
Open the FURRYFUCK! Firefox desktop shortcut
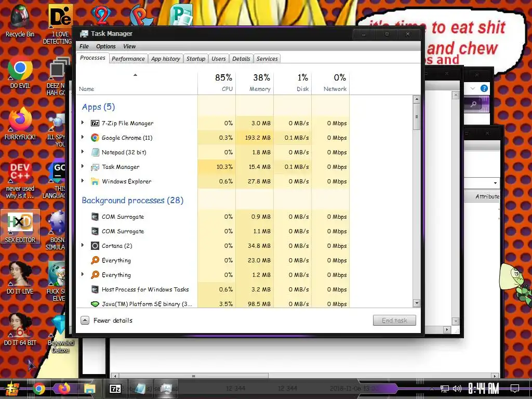(x=20, y=124)
